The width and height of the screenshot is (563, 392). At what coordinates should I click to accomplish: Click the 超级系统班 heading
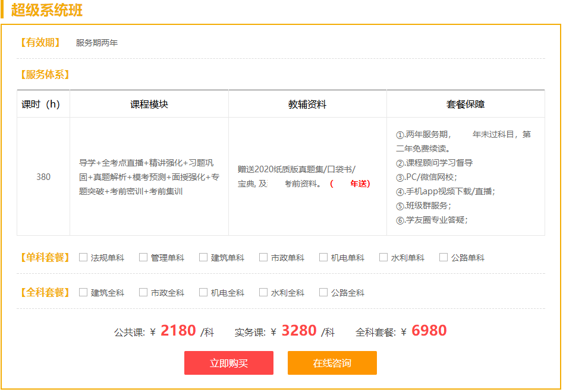(x=47, y=10)
